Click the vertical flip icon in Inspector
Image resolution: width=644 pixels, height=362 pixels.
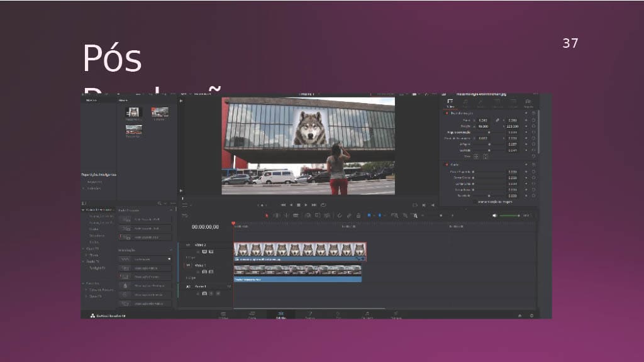pos(486,156)
